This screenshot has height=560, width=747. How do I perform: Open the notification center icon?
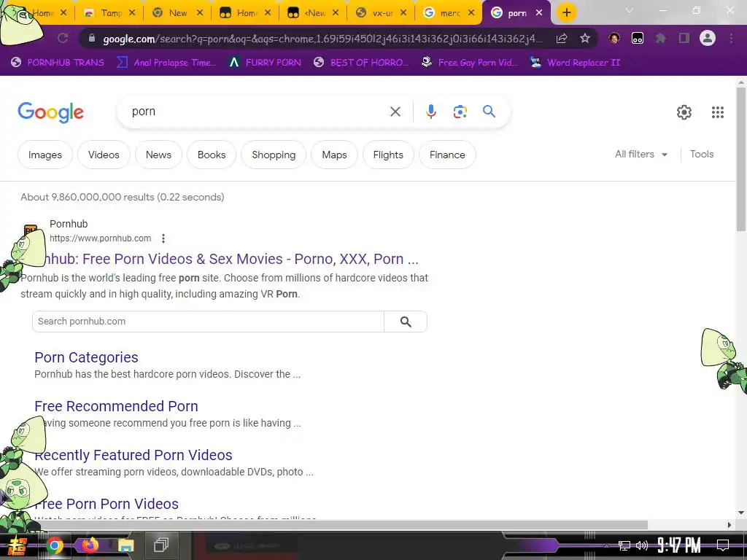[x=723, y=545]
